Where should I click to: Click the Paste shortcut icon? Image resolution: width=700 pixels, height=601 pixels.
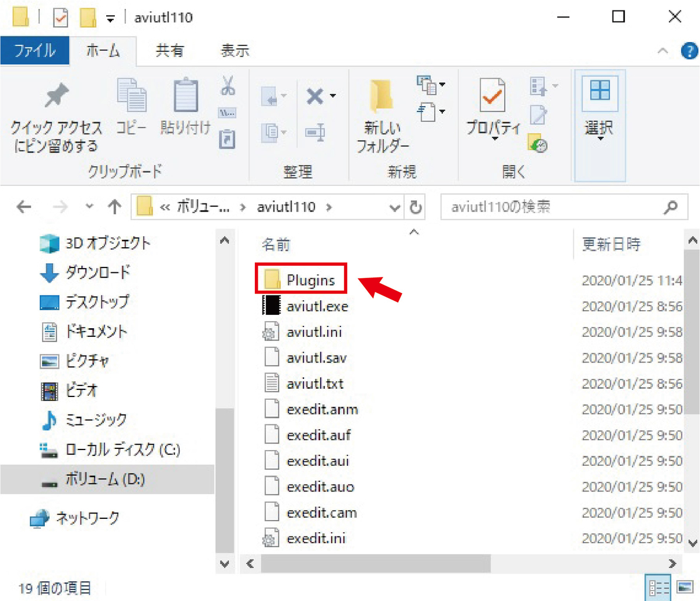[x=227, y=140]
